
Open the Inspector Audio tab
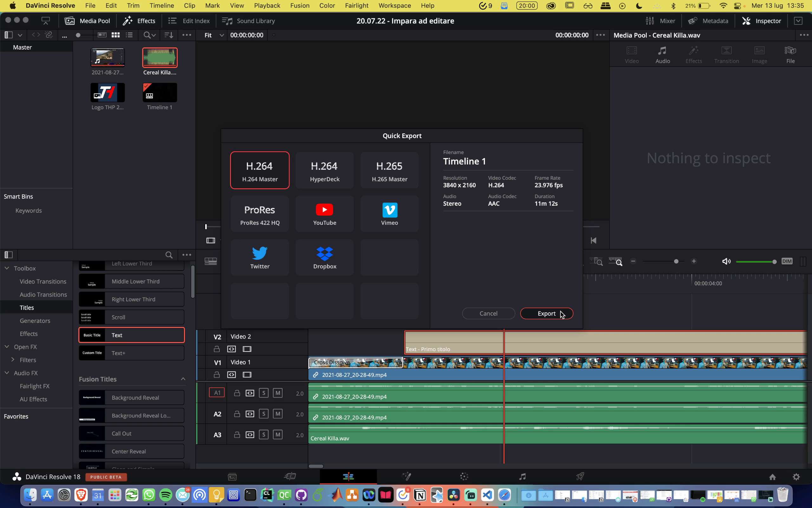coord(663,55)
